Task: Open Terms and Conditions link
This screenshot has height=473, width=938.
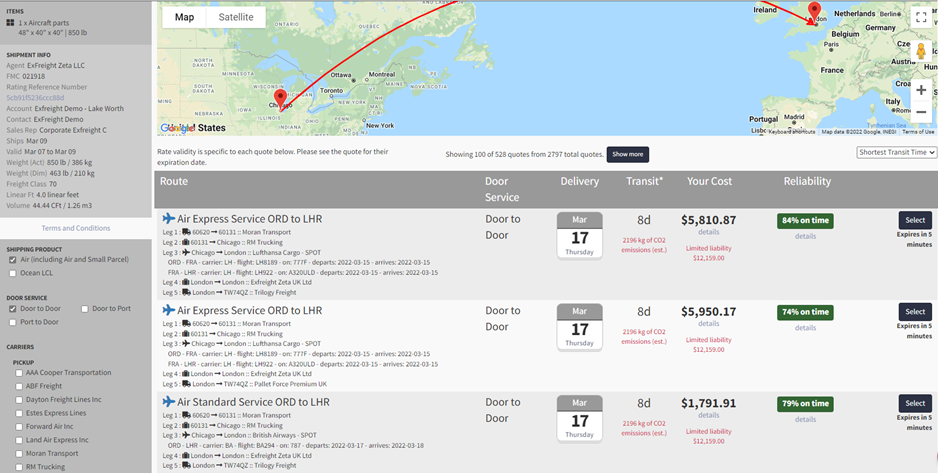Action: click(76, 228)
